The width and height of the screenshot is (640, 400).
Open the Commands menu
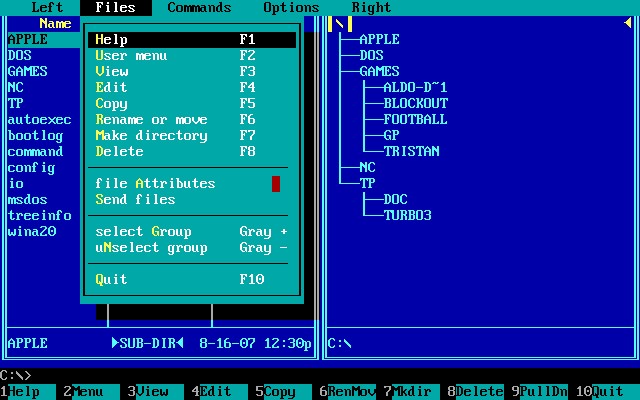199,7
